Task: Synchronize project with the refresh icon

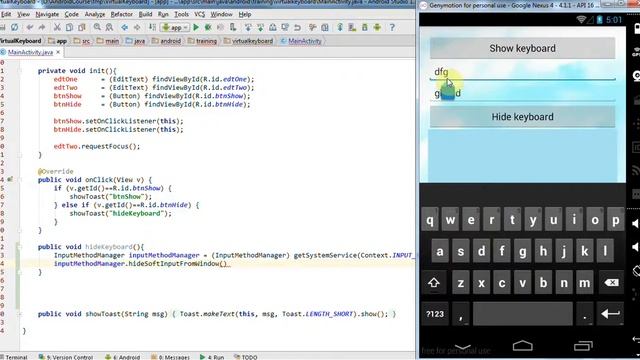Action: pos(15,27)
